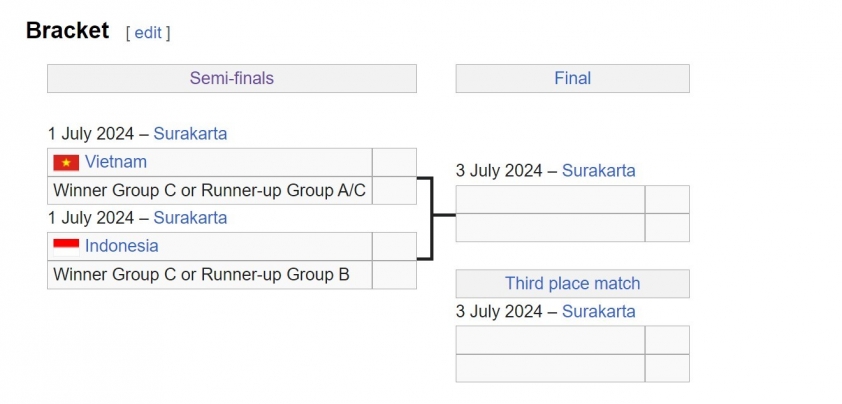Select the Winner Group C or Runner-up Group B cell
The height and width of the screenshot is (404, 842).
click(x=209, y=275)
